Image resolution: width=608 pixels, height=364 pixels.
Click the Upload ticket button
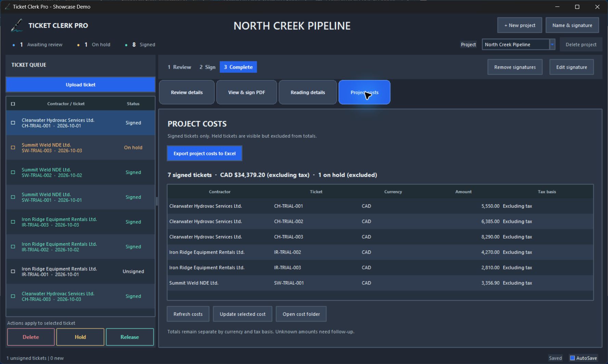click(x=81, y=85)
